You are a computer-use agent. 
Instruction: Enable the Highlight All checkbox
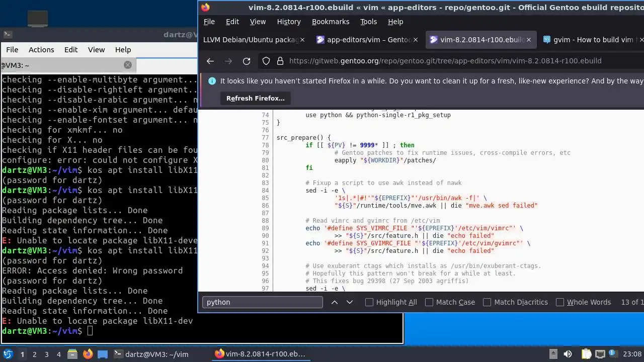[x=369, y=302]
